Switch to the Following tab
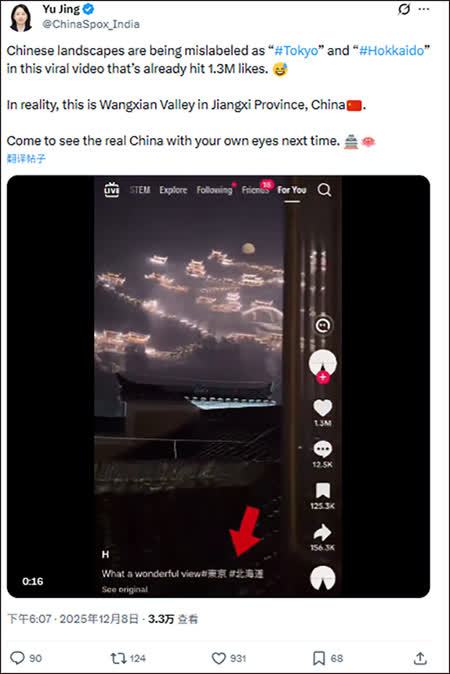The image size is (450, 674). tap(214, 190)
